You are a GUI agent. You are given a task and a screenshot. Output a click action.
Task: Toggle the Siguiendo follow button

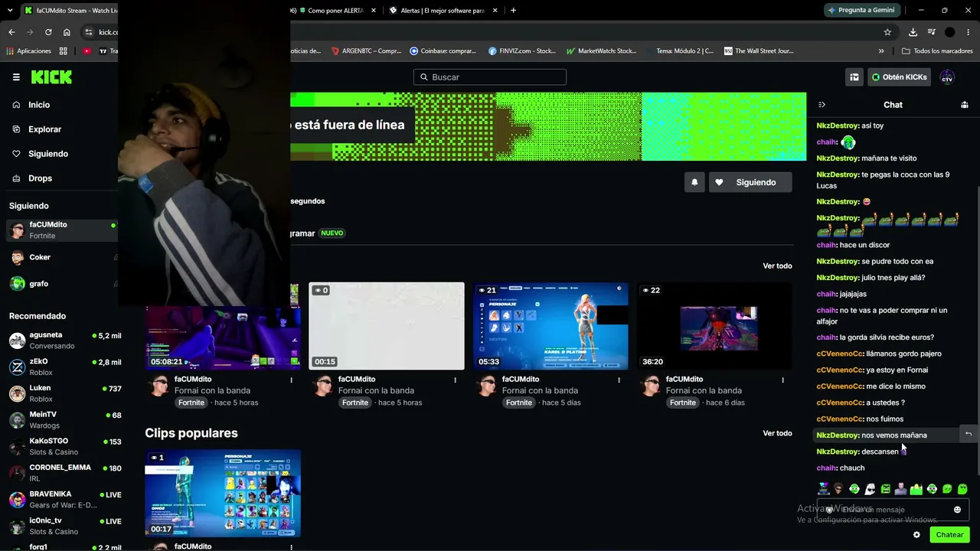click(x=750, y=182)
